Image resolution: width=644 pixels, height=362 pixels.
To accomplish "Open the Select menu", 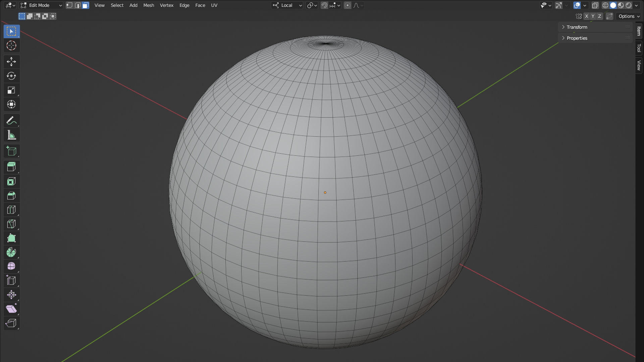I will pyautogui.click(x=117, y=5).
